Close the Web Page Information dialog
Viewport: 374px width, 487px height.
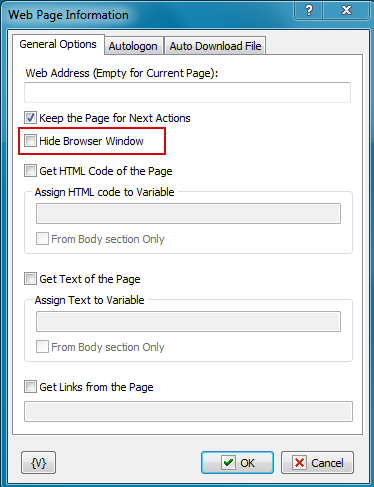(x=346, y=10)
